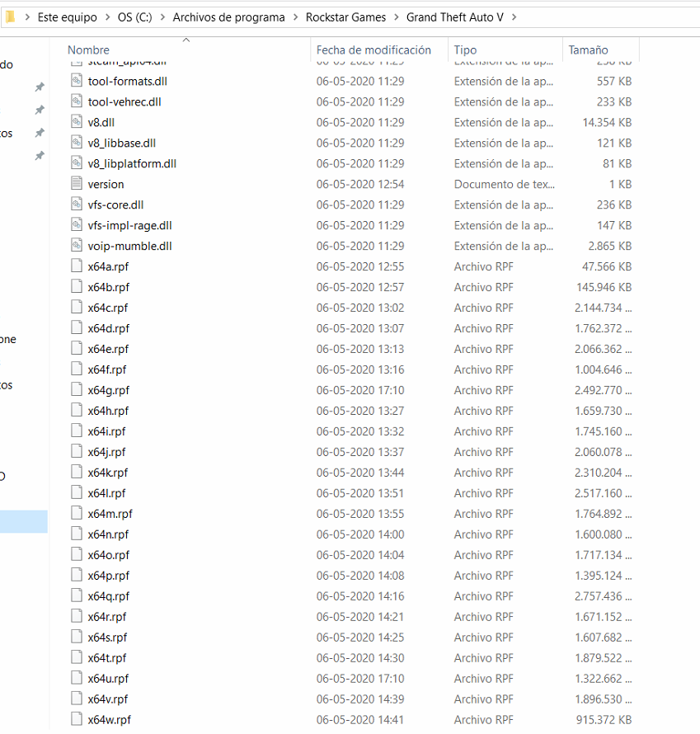Select the file name x64r.rpf

[x=107, y=617]
